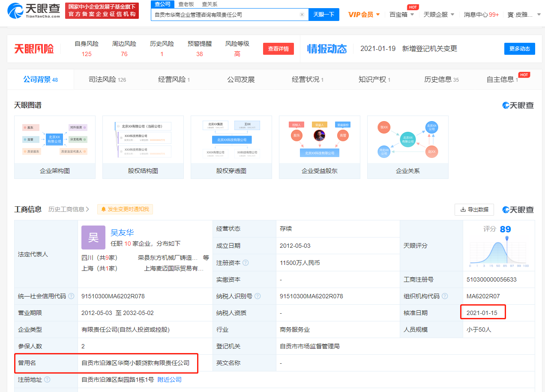This screenshot has height=392, width=545.
Task: Open the 企业受益股东 thumbnail
Action: click(x=320, y=147)
